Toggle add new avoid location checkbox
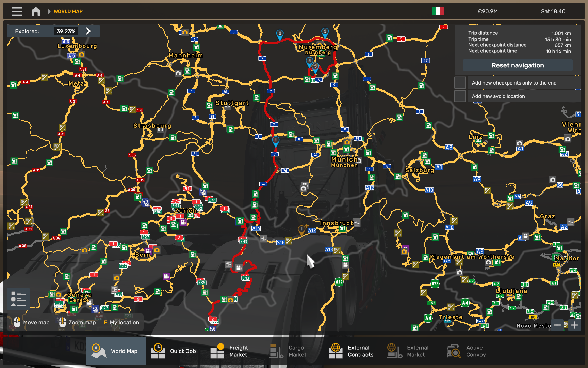 pyautogui.click(x=460, y=96)
